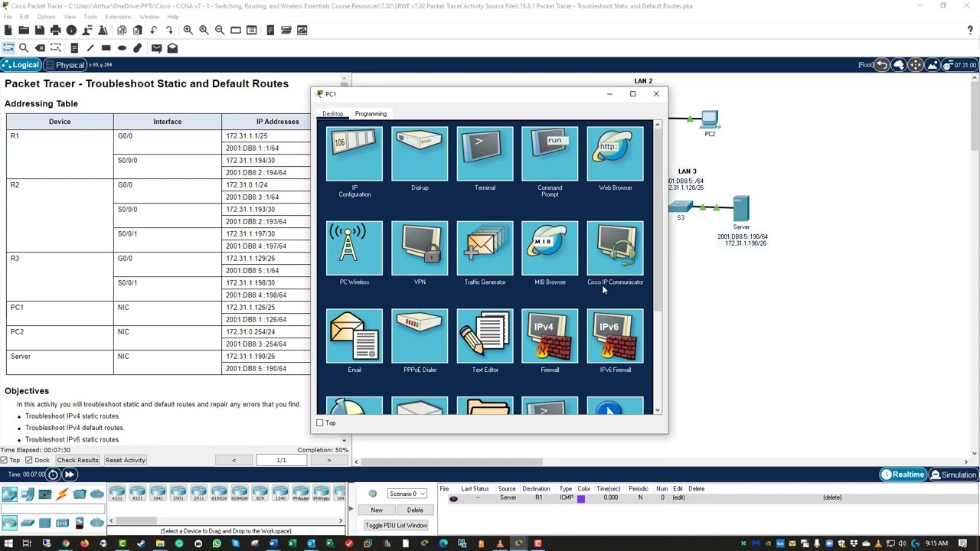Viewport: 980px width, 551px height.
Task: Toggle the Dock checkbox
Action: tap(29, 460)
